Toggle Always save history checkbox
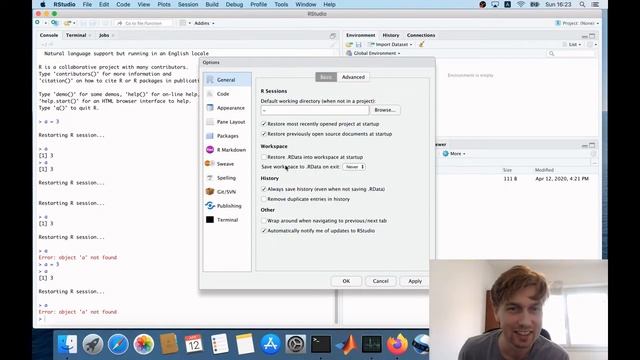 click(x=264, y=189)
